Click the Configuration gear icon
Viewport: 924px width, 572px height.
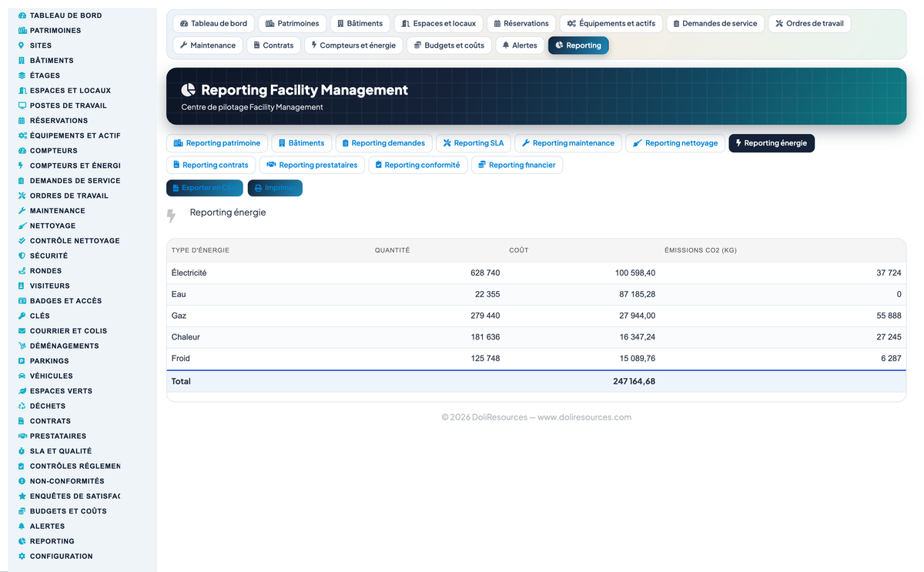[x=22, y=556]
